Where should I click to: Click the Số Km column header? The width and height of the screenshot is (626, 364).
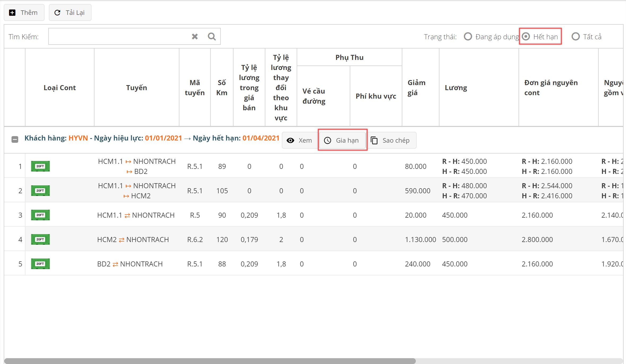click(x=222, y=87)
